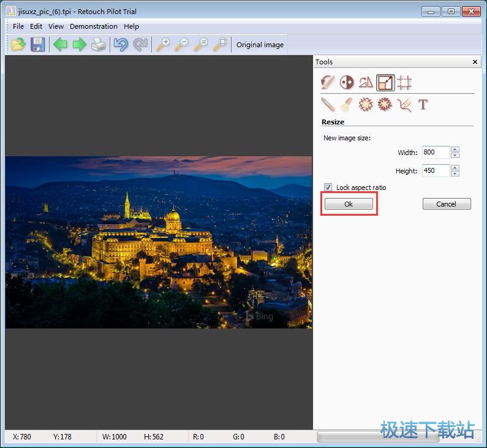This screenshot has width=487, height=448.
Task: Click the Y:178 coordinate readout
Action: coord(62,437)
